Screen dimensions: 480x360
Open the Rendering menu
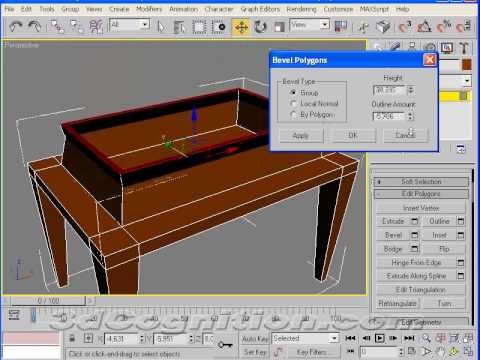[301, 9]
